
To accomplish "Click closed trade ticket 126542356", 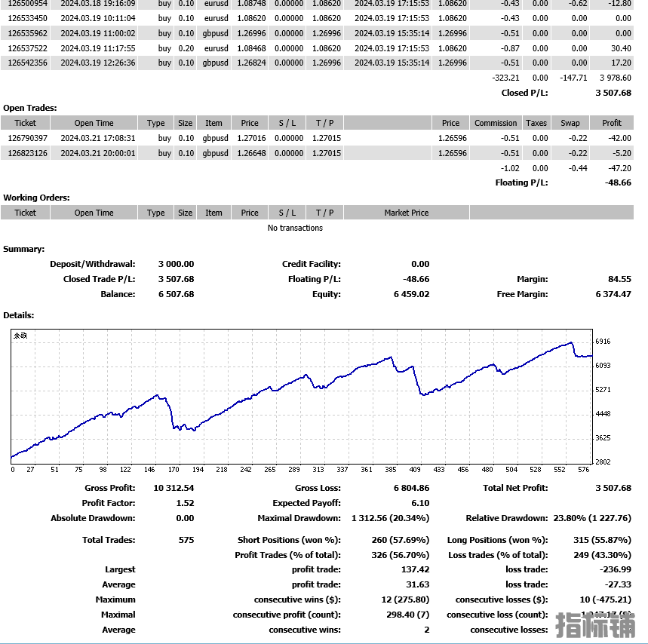I will pos(28,63).
